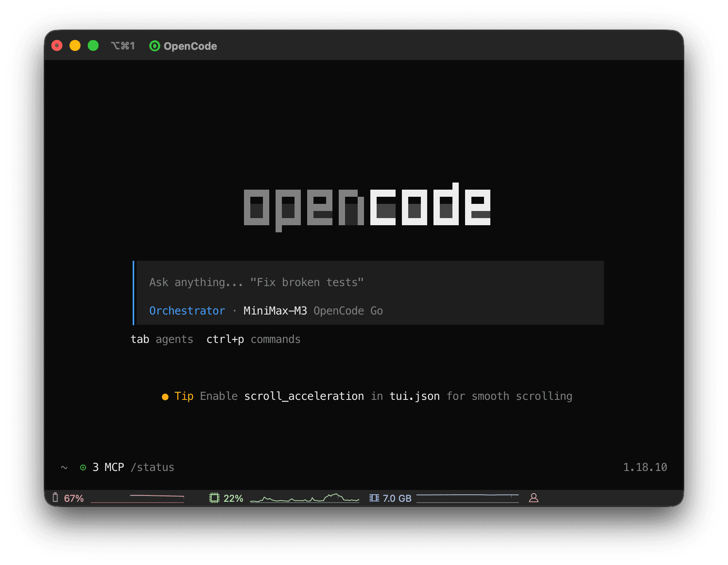Close the window with red button
728x565 pixels.
pos(57,46)
